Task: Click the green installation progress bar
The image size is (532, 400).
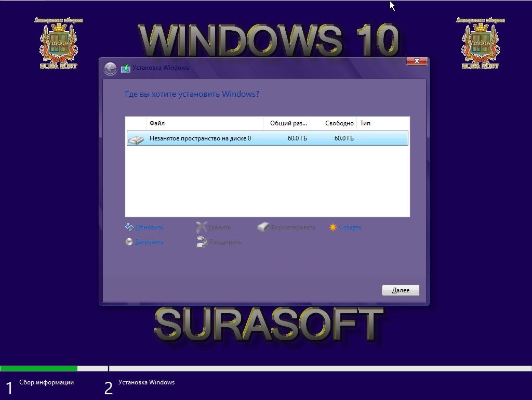Action: pos(38,368)
